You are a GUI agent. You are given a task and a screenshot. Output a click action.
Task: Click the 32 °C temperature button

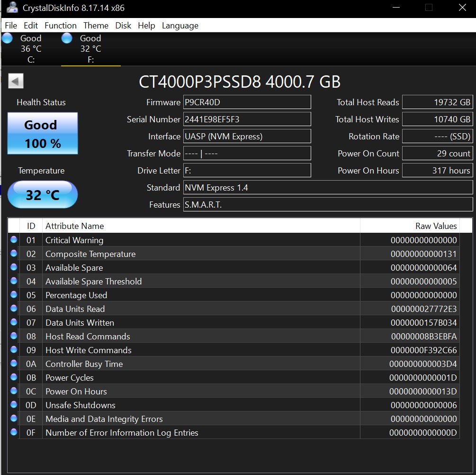(x=43, y=194)
